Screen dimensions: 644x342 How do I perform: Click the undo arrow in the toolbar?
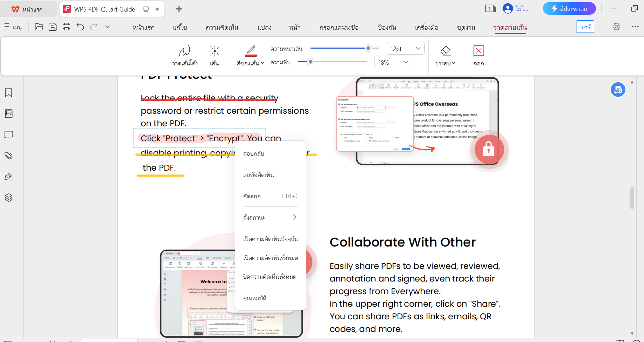[x=80, y=27]
